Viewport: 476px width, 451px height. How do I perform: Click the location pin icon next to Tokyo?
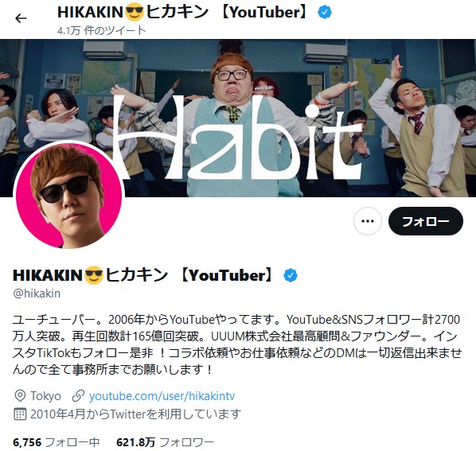pos(20,396)
